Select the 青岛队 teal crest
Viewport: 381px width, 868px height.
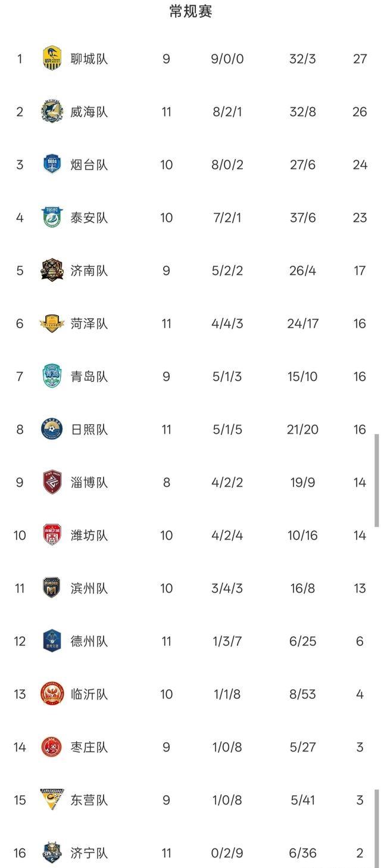(52, 377)
